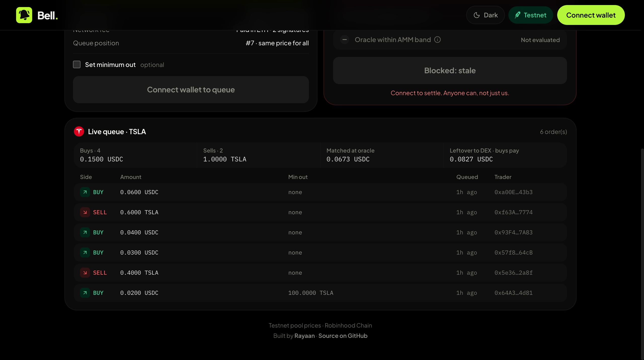Select trader address 0x64A3…4d81
644x360 pixels.
tap(513, 293)
